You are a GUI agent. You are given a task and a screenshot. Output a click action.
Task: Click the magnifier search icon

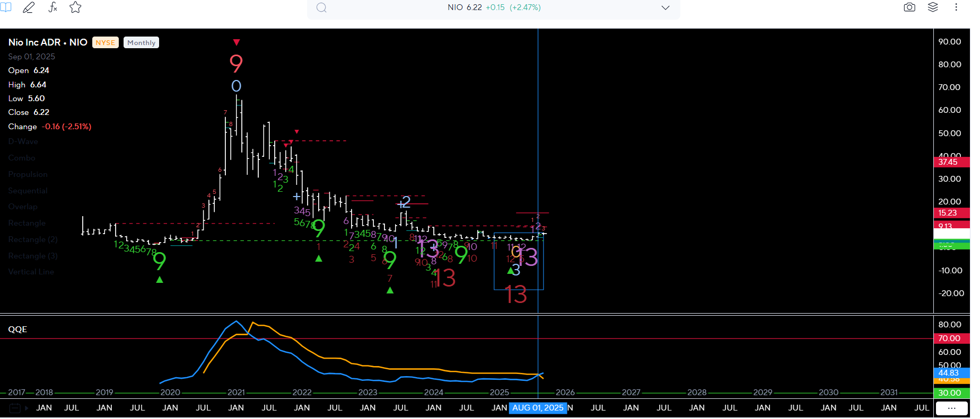coord(321,7)
